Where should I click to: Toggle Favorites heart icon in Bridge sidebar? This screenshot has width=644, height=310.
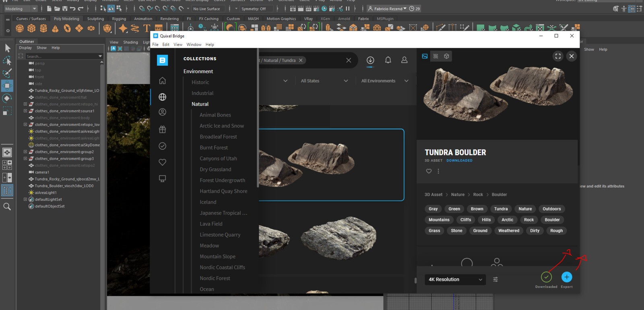coord(162,162)
